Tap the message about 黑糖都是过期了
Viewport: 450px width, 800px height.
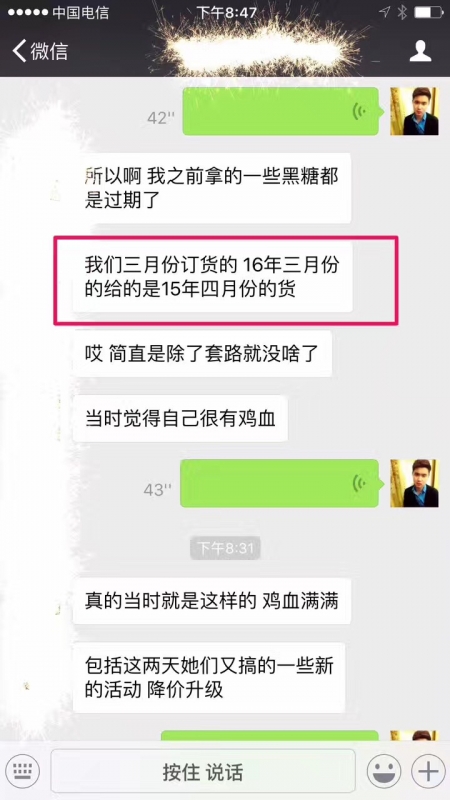(212, 188)
